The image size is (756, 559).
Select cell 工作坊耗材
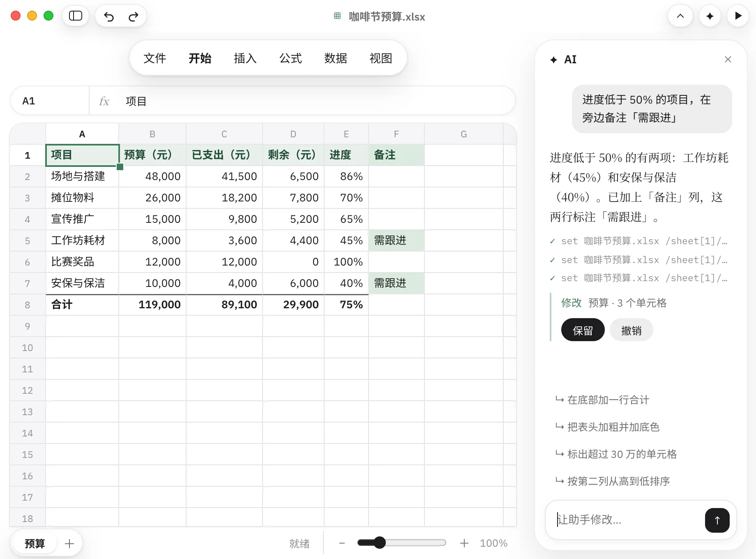click(x=82, y=240)
